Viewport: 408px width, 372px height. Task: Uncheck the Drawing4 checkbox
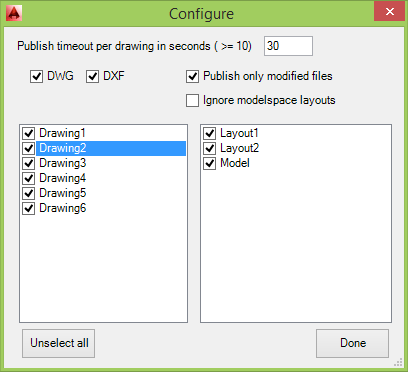[29, 178]
